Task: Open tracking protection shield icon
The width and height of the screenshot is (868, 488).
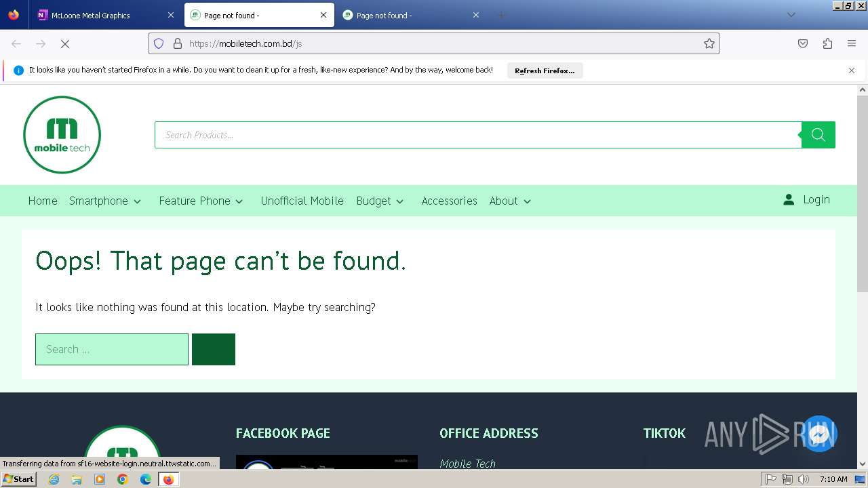Action: click(x=159, y=43)
